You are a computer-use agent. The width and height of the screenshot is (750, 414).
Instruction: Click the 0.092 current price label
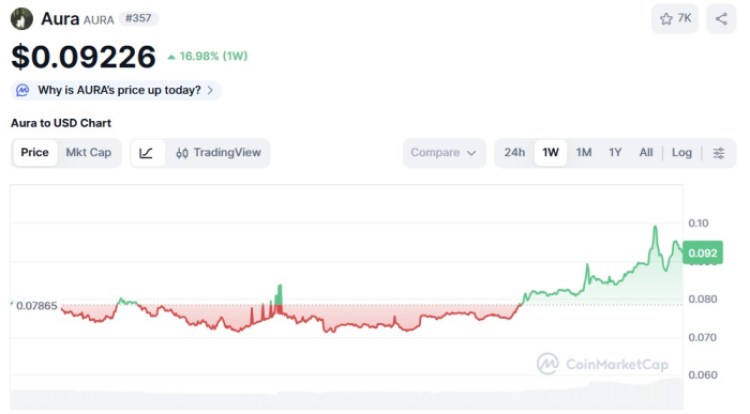tap(703, 254)
